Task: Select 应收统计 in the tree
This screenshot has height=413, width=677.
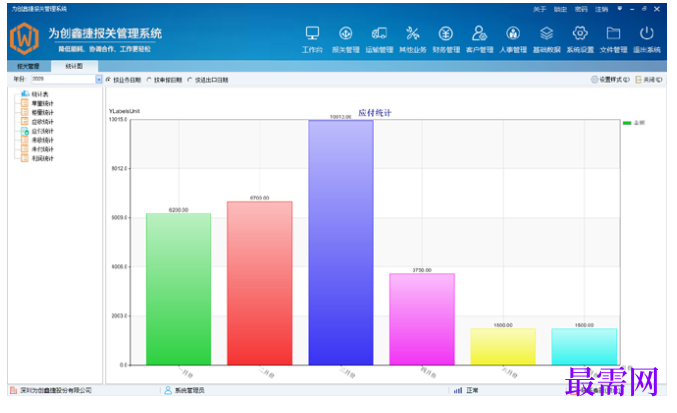Action: [x=42, y=122]
